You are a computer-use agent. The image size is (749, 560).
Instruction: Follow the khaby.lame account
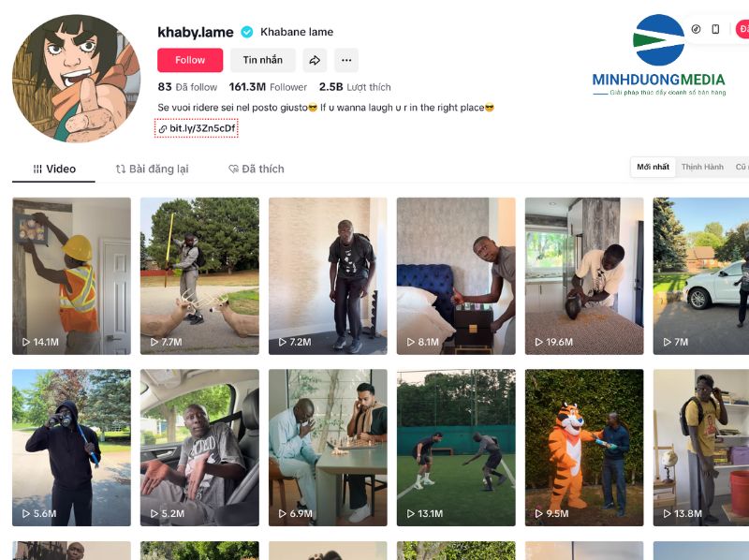tap(190, 60)
